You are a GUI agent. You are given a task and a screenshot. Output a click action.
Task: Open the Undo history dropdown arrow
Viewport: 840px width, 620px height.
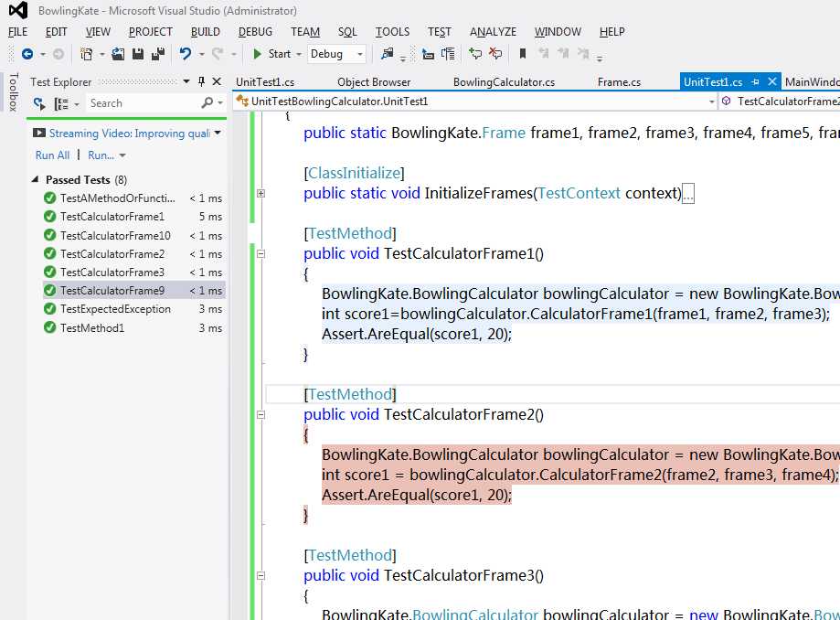tap(201, 54)
